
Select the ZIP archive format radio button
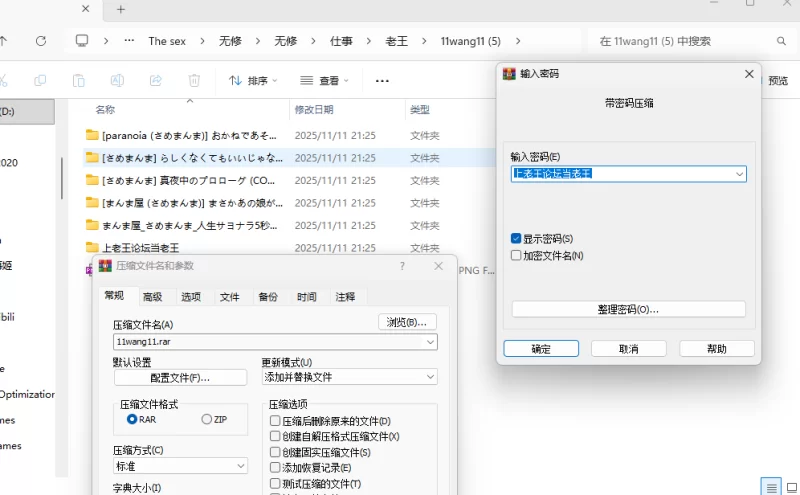point(207,419)
